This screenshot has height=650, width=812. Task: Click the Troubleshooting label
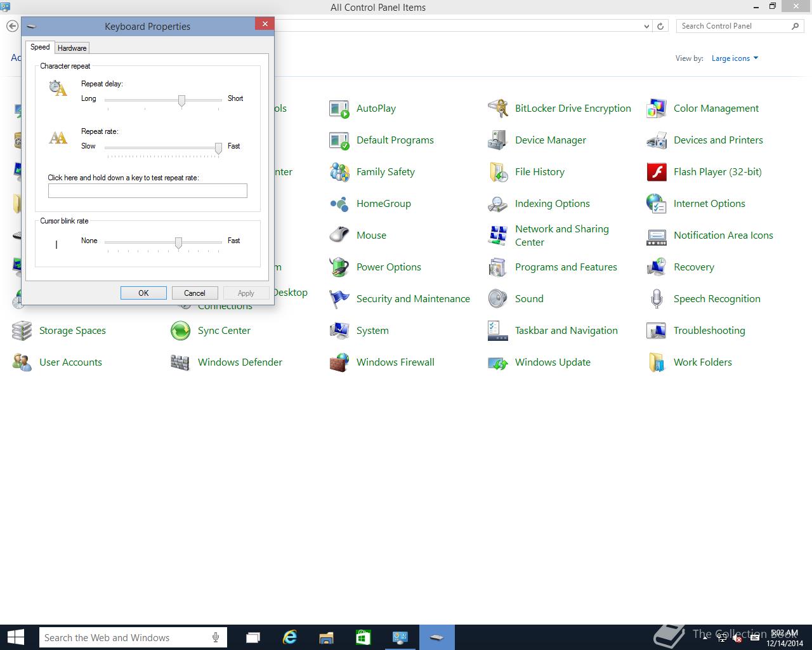[709, 331]
